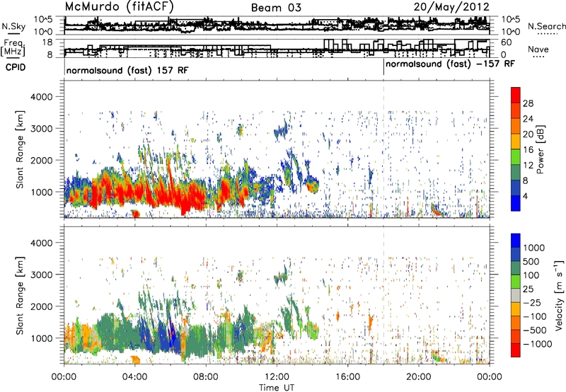This screenshot has height=392, width=566.
Task: Click the frequency step-trace plot panel
Action: pyautogui.click(x=277, y=48)
